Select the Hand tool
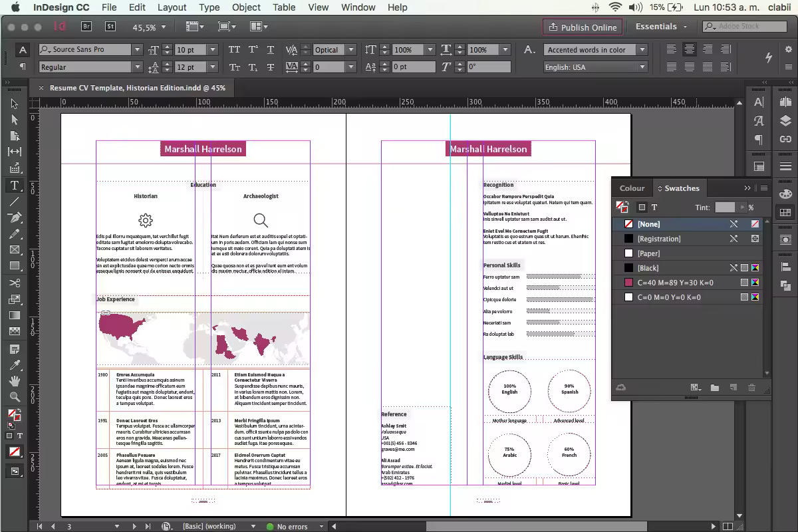The width and height of the screenshot is (798, 532). [15, 381]
